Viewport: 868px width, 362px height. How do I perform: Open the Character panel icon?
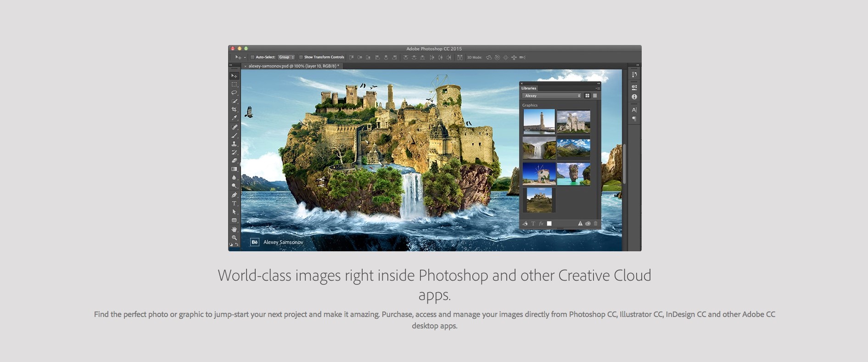click(x=634, y=110)
